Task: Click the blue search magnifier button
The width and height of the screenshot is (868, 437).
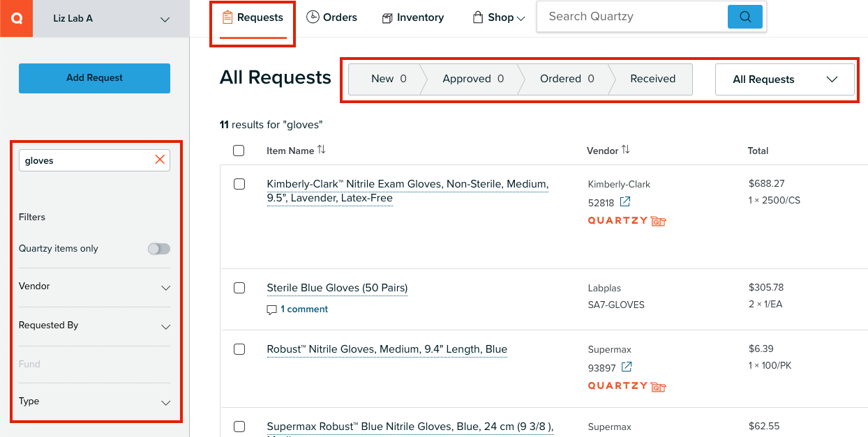Action: pyautogui.click(x=745, y=17)
